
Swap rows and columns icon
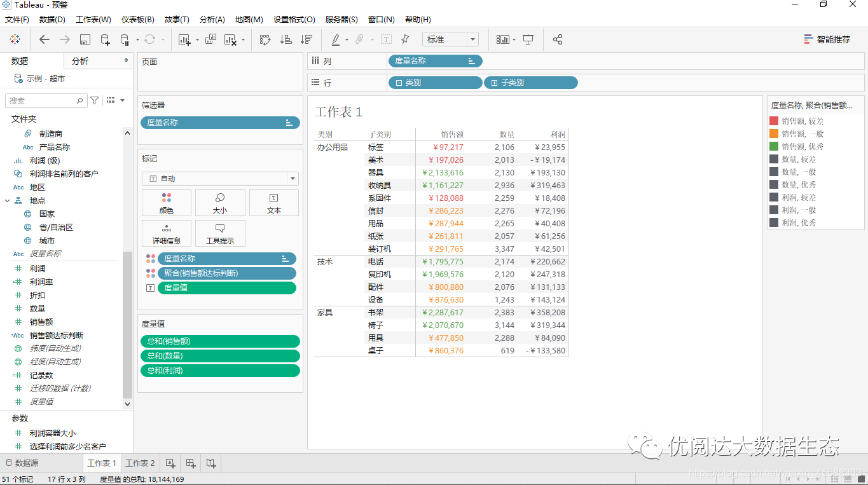(265, 39)
